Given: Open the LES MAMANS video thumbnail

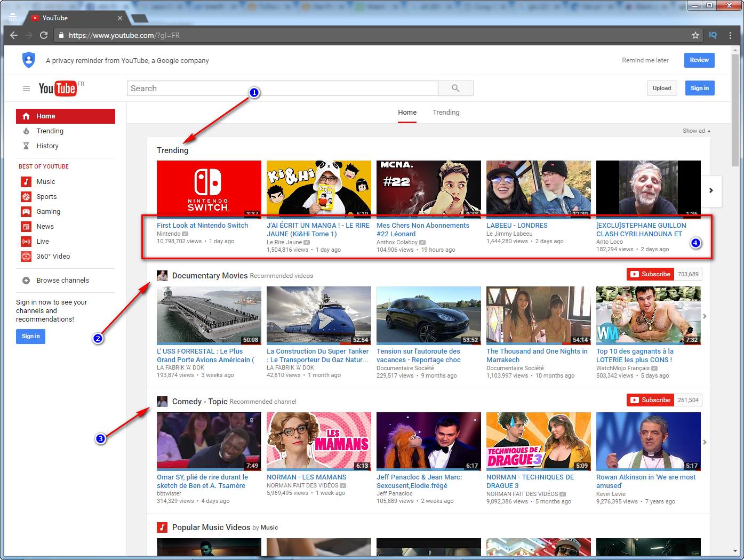Looking at the screenshot, I should 319,441.
